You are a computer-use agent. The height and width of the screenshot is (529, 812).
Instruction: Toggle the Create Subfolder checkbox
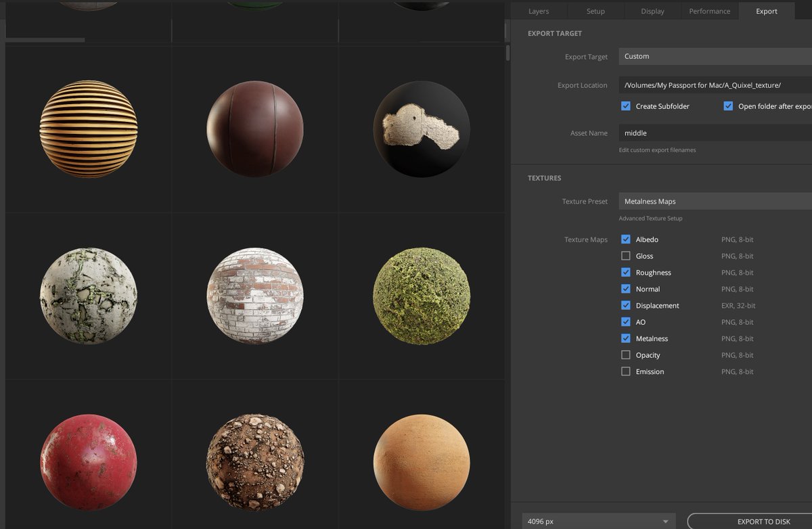[626, 106]
